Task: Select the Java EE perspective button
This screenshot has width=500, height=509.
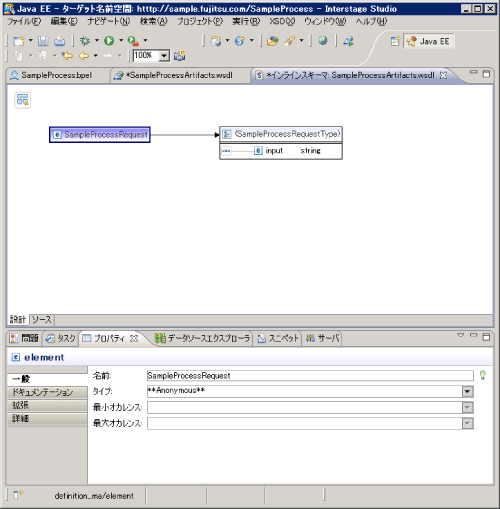Action: [x=428, y=41]
